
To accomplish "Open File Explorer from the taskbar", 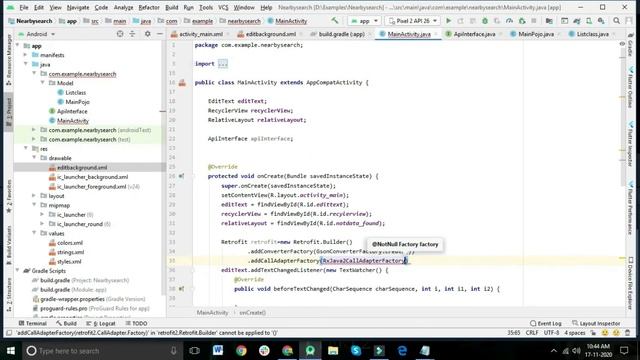I will [x=333, y=350].
